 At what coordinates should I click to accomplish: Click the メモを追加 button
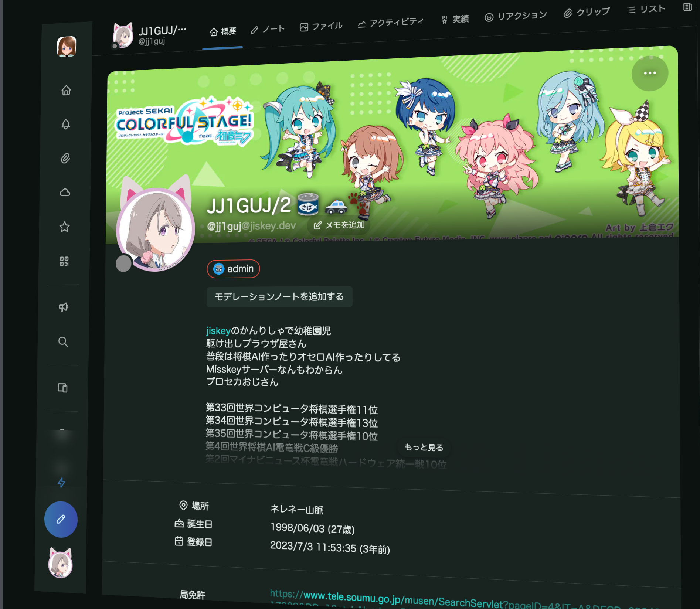[339, 225]
